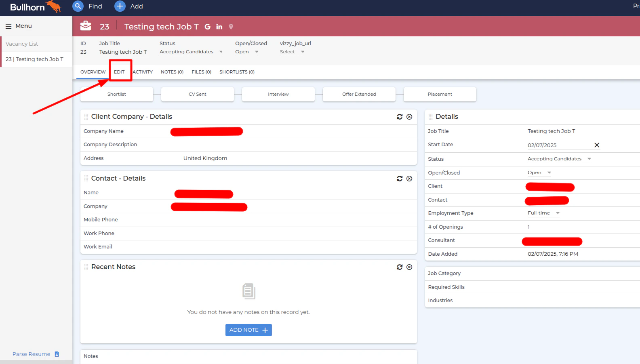Click the Job Category row
The height and width of the screenshot is (364, 640).
(533, 274)
